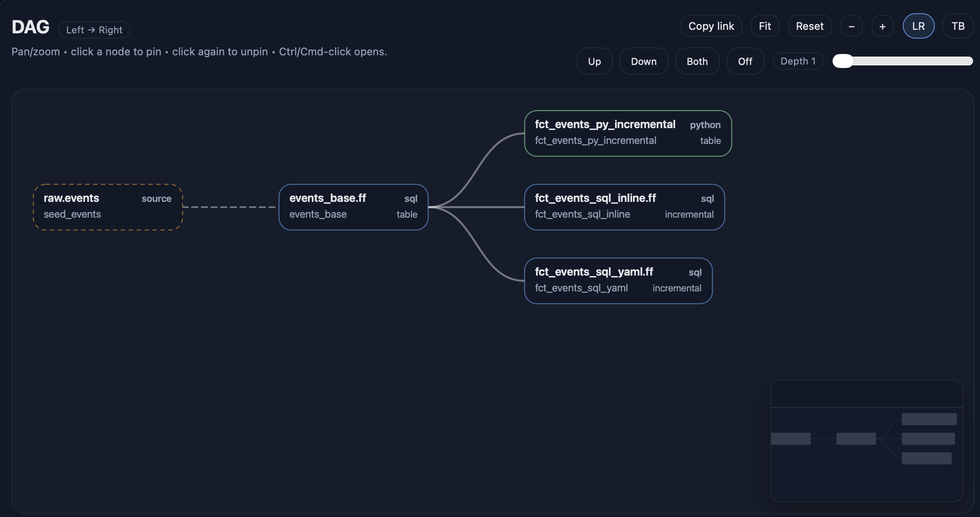Click the fct_events_sql_yaml.ff node
The width and height of the screenshot is (980, 517).
(x=618, y=280)
